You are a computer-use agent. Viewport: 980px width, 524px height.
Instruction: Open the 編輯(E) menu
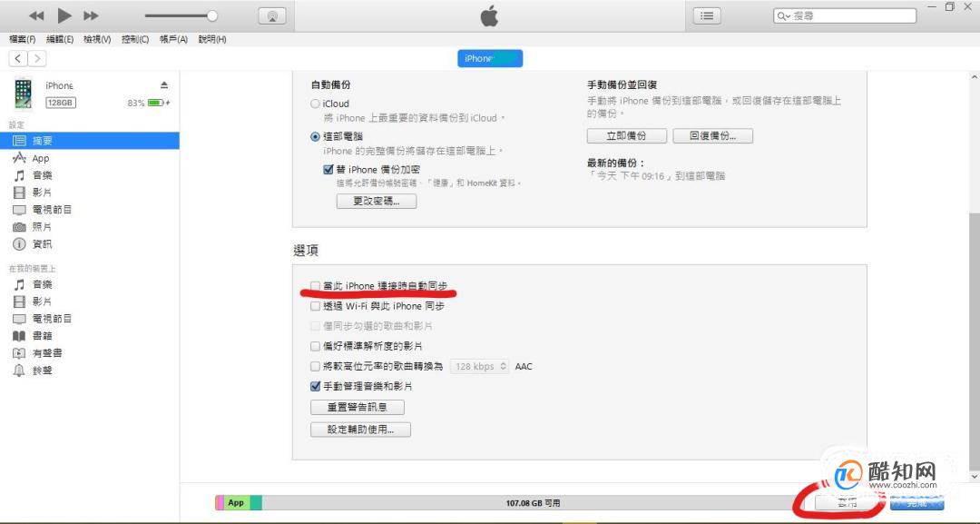coord(60,39)
